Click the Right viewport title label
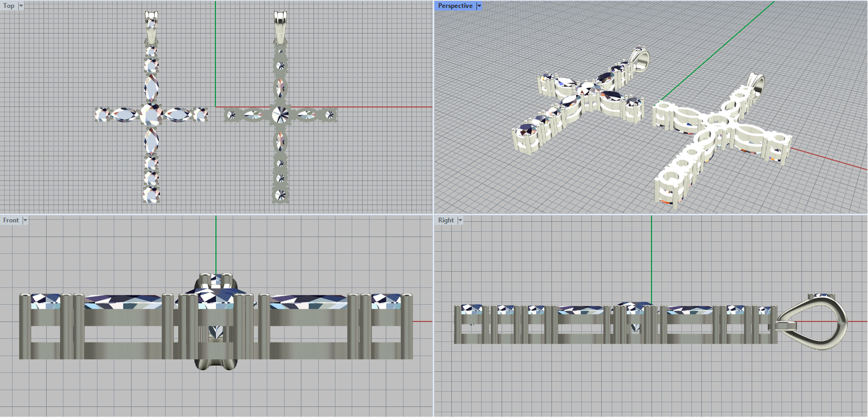Screen dimensions: 868x419 pos(446,220)
